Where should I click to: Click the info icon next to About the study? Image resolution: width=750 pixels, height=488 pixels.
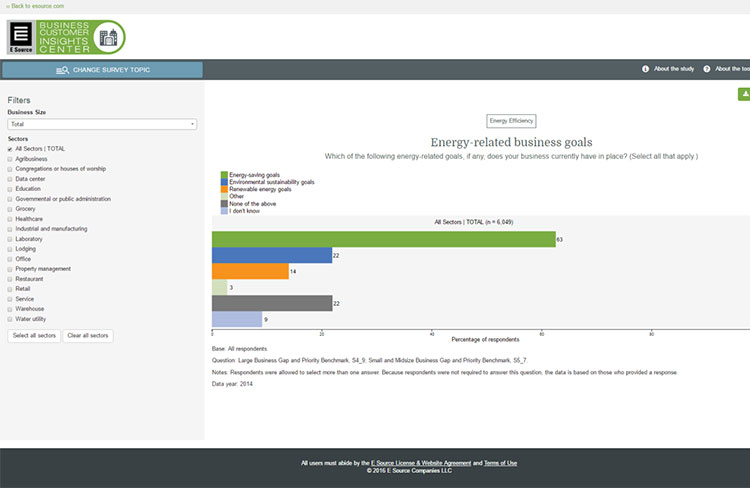646,69
